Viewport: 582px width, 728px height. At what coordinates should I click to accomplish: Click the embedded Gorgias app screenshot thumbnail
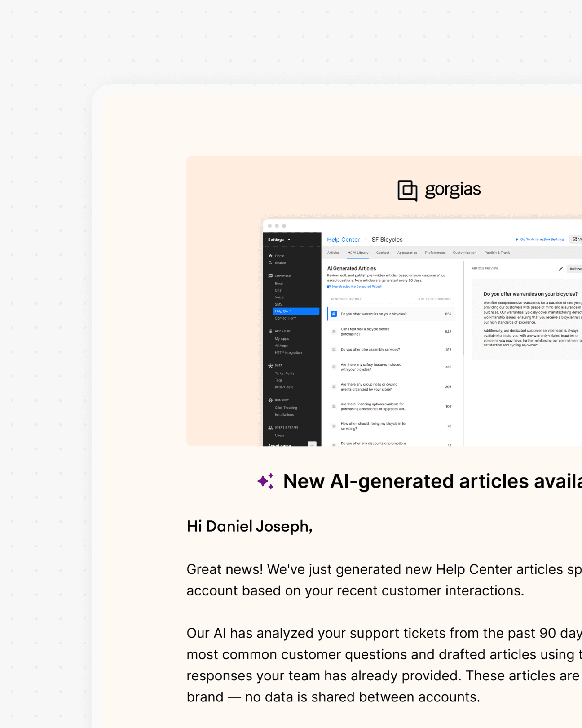422,333
